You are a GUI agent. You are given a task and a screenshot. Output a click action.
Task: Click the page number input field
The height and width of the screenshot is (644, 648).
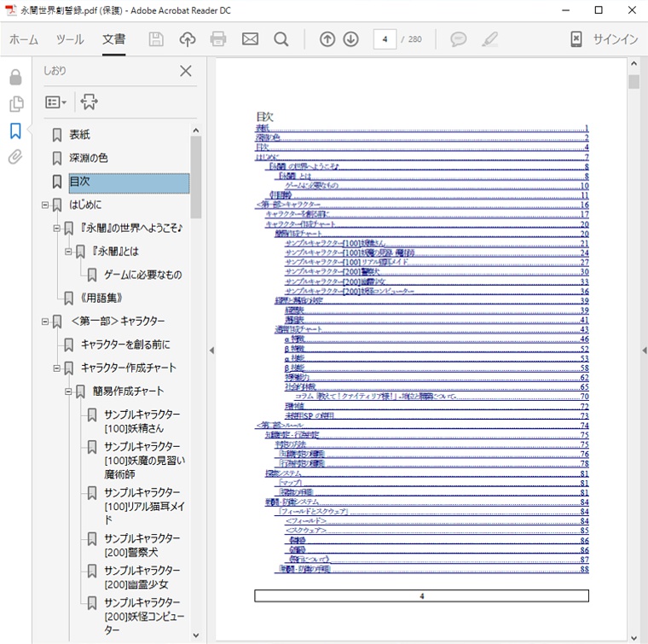(385, 39)
